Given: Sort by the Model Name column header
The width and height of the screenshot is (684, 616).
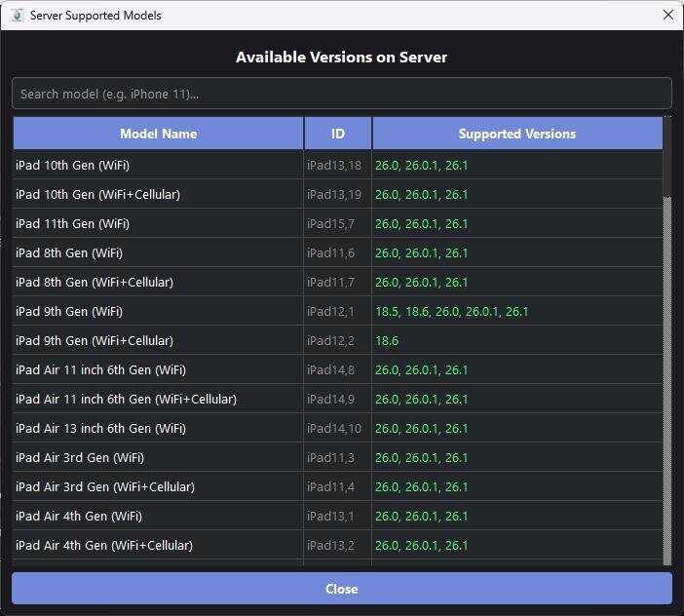Looking at the screenshot, I should 159,134.
